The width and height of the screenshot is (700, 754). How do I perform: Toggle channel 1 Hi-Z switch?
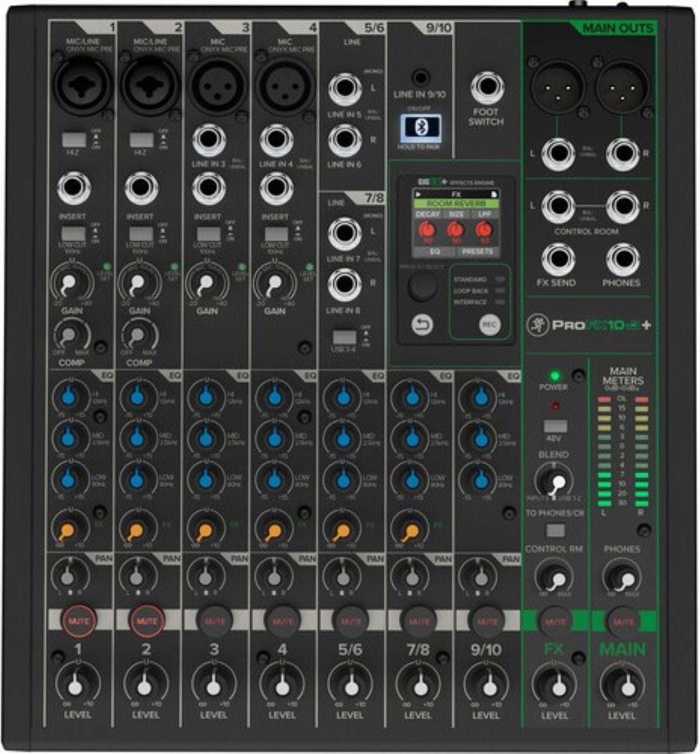click(x=73, y=139)
